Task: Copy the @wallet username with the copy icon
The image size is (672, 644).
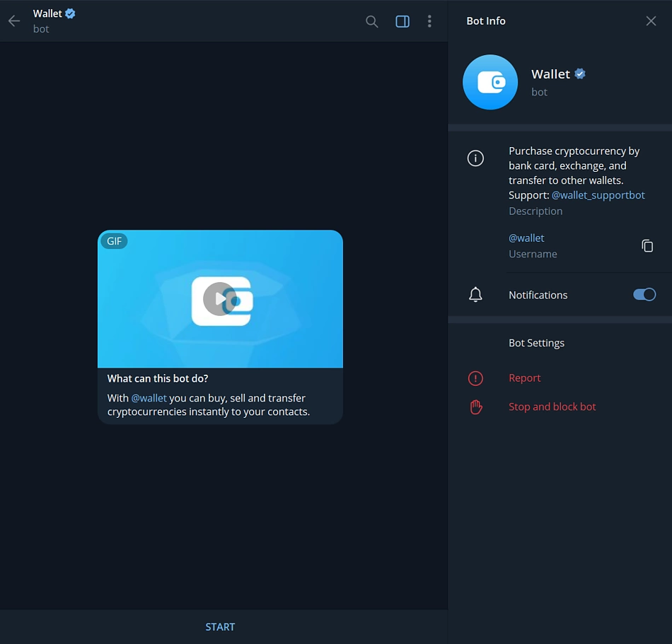Action: [647, 245]
